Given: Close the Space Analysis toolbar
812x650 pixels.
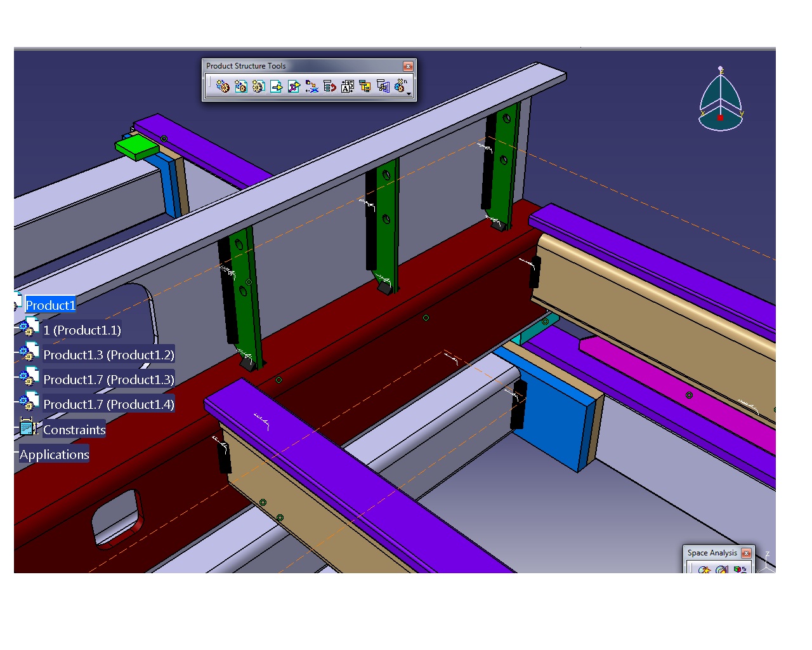Looking at the screenshot, I should (x=746, y=554).
